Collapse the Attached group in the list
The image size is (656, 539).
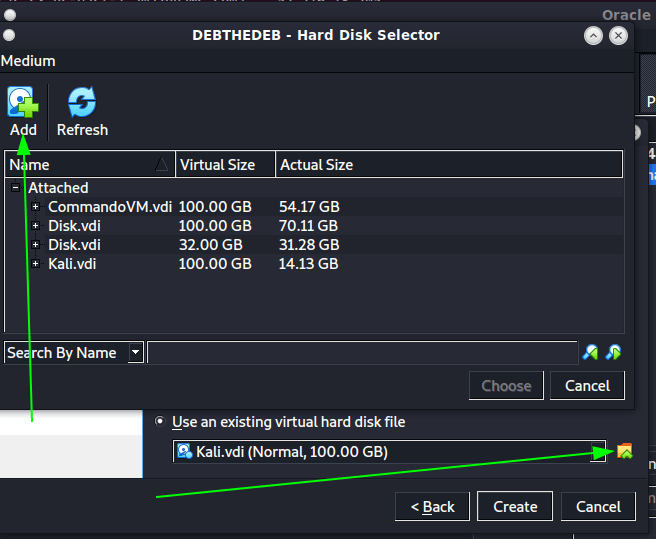(x=16, y=188)
